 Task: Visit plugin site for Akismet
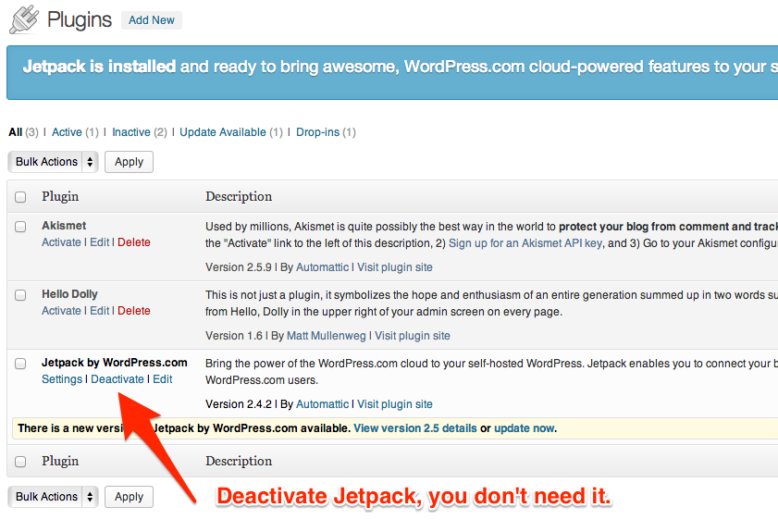pyautogui.click(x=395, y=267)
